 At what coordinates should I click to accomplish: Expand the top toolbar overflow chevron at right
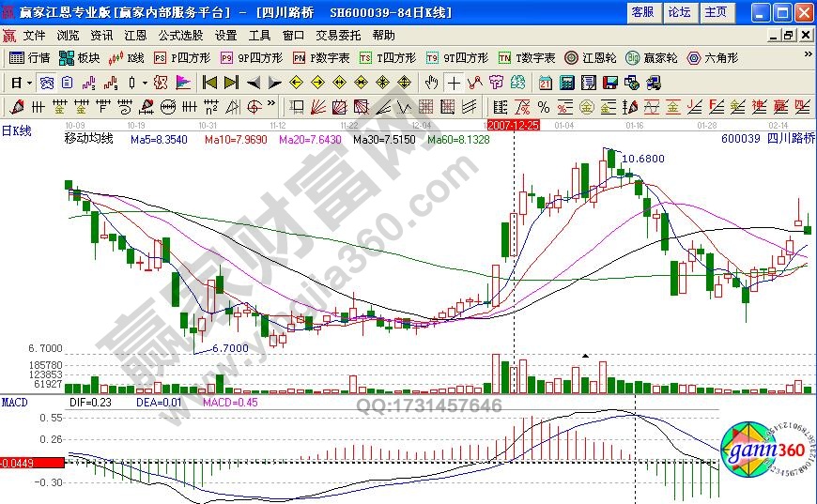(808, 57)
